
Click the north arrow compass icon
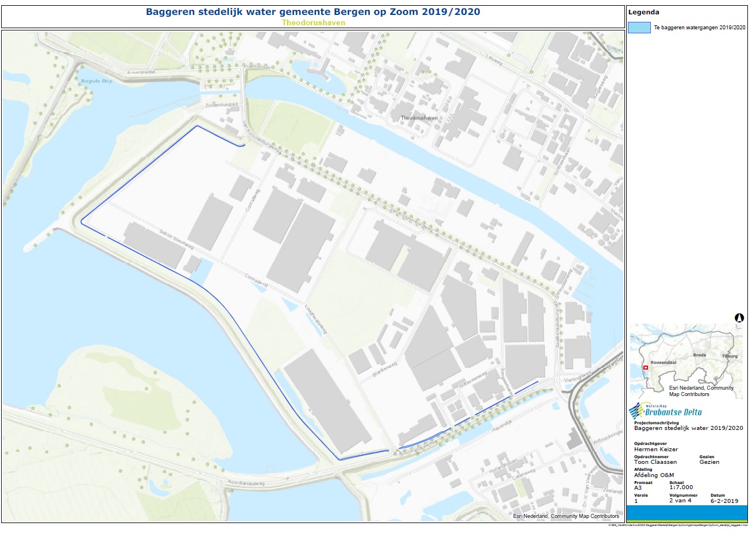click(739, 318)
